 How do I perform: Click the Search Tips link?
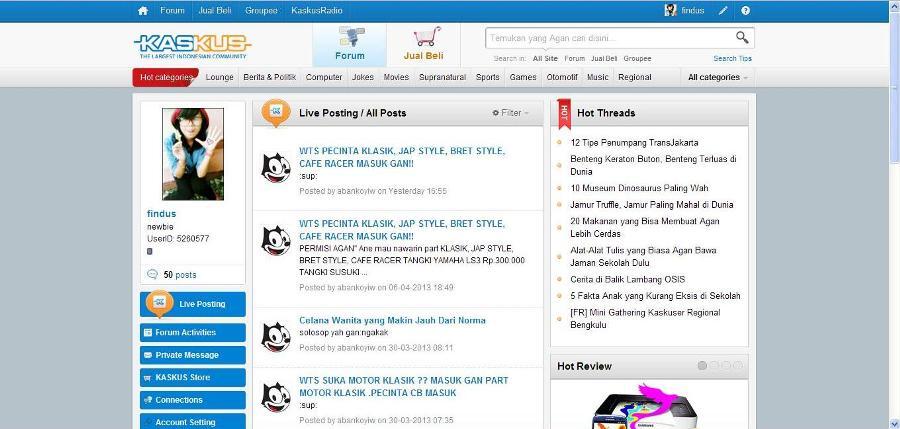(732, 59)
